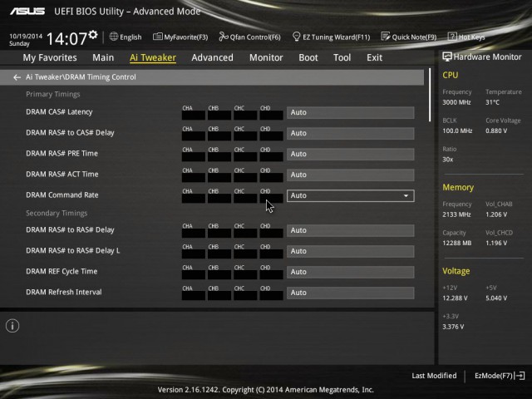The width and height of the screenshot is (532, 399).
Task: Select the DRAM Refresh Interval label
Action: (64, 292)
